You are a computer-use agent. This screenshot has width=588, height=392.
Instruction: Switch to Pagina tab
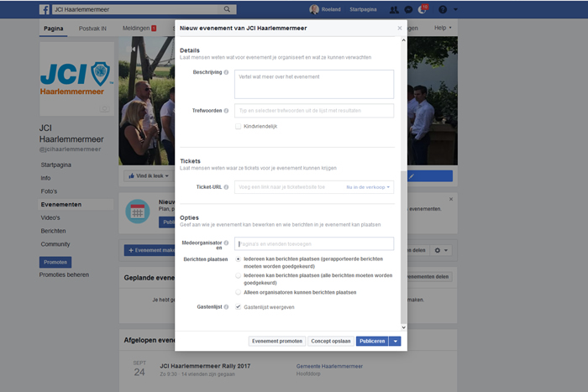coord(53,29)
